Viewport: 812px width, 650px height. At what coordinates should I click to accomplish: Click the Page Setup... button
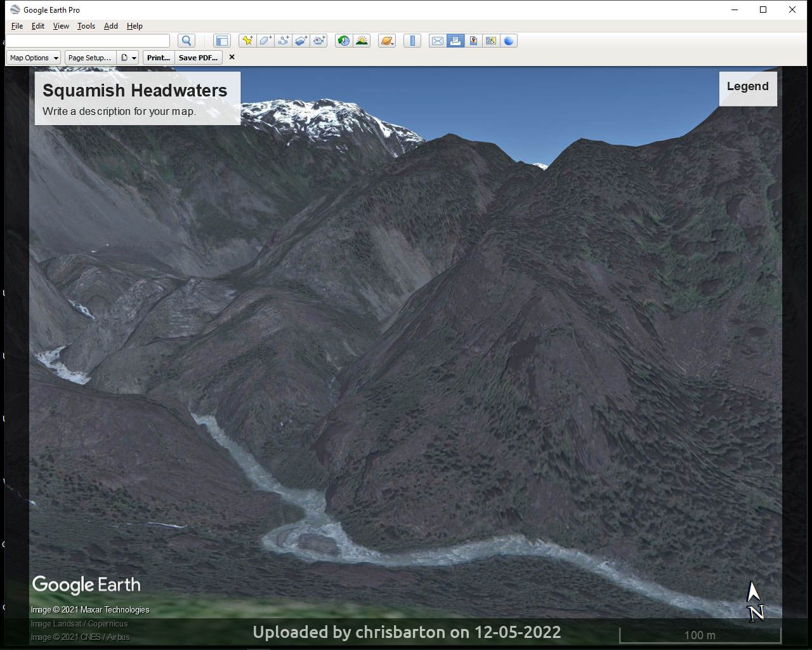point(89,58)
